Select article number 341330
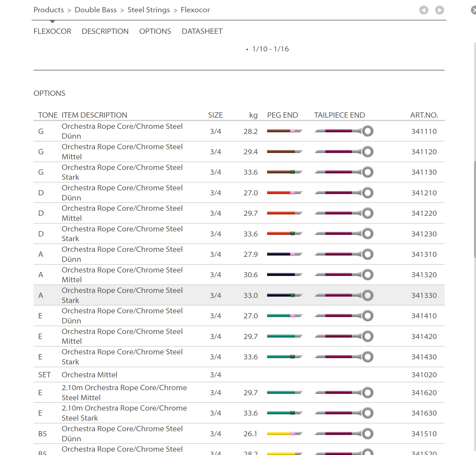 point(424,295)
